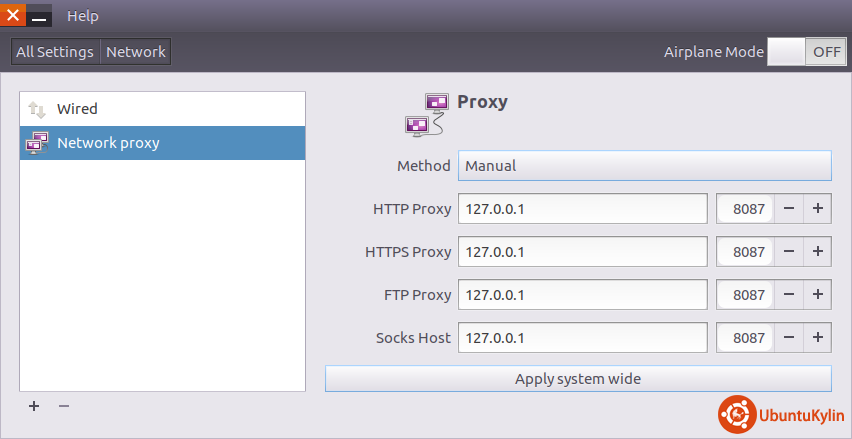Go back to All Settings
This screenshot has height=439, width=852.
tap(55, 52)
